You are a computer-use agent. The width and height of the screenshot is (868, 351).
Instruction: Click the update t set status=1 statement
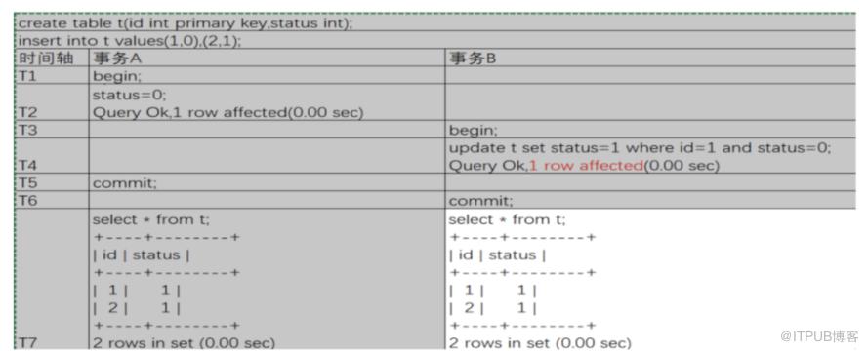point(640,148)
